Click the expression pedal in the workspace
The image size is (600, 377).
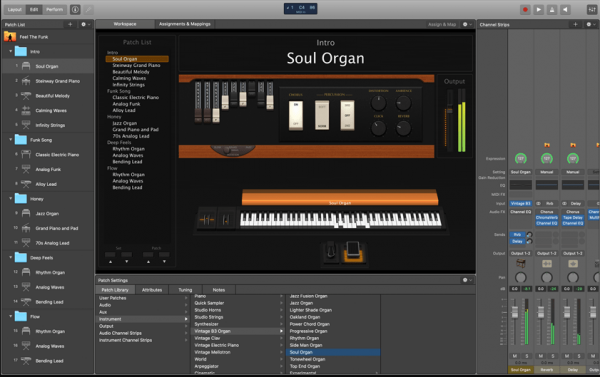[353, 252]
